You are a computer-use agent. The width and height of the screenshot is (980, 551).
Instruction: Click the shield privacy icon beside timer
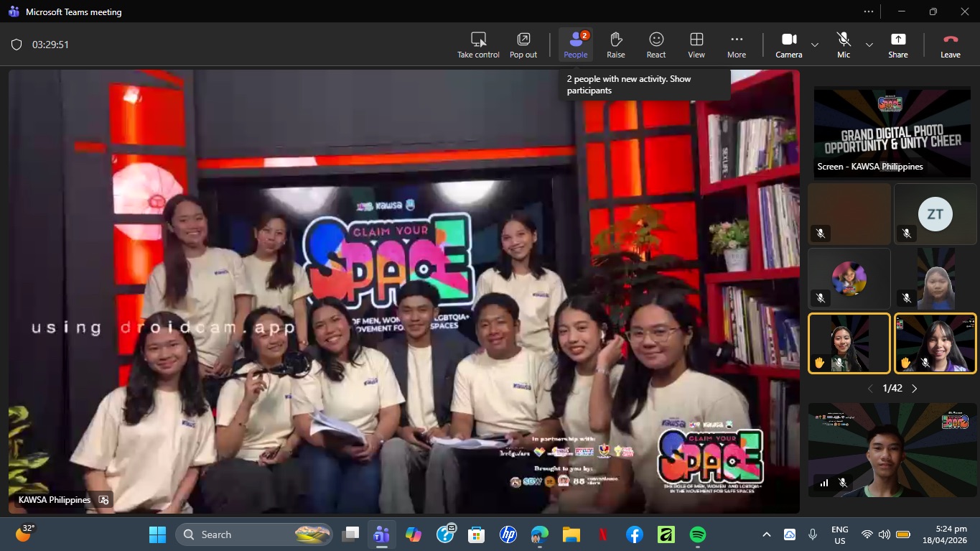17,45
